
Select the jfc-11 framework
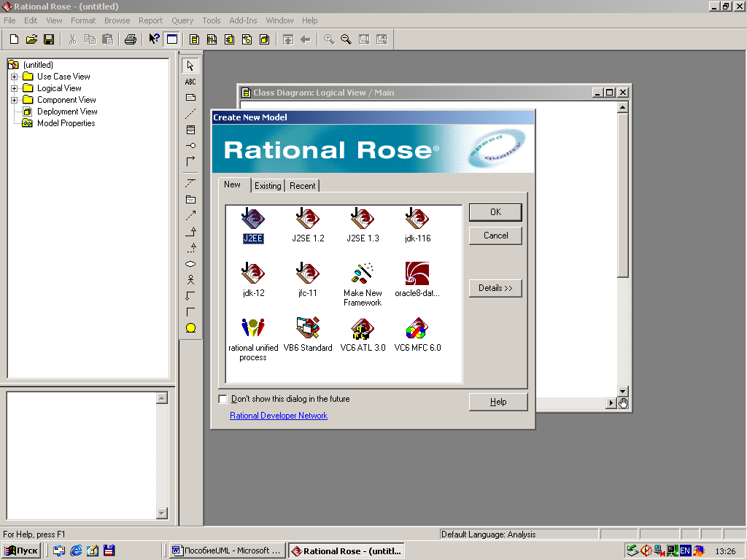coord(308,280)
